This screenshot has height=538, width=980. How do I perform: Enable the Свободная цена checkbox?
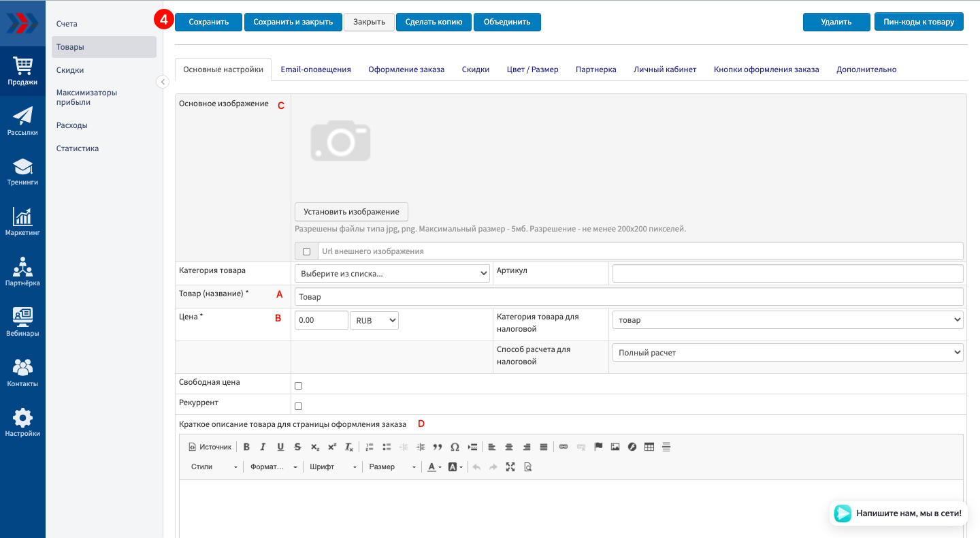[x=298, y=385]
